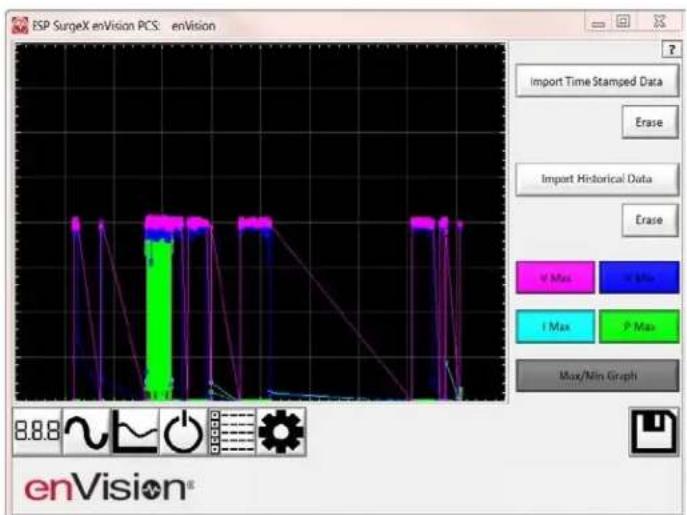Close the enVision window
Screen dimensions: 687x515
click(659, 22)
